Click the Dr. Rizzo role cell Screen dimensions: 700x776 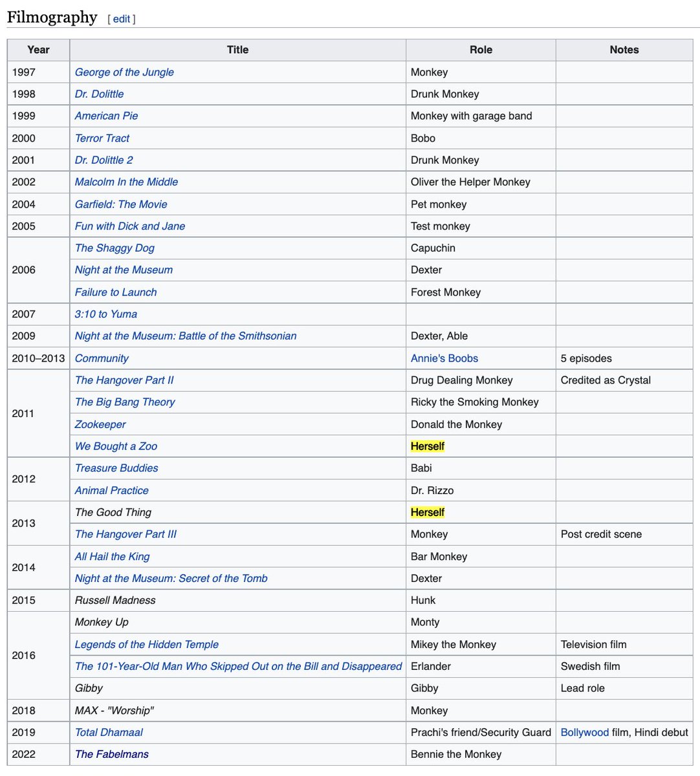[481, 490]
